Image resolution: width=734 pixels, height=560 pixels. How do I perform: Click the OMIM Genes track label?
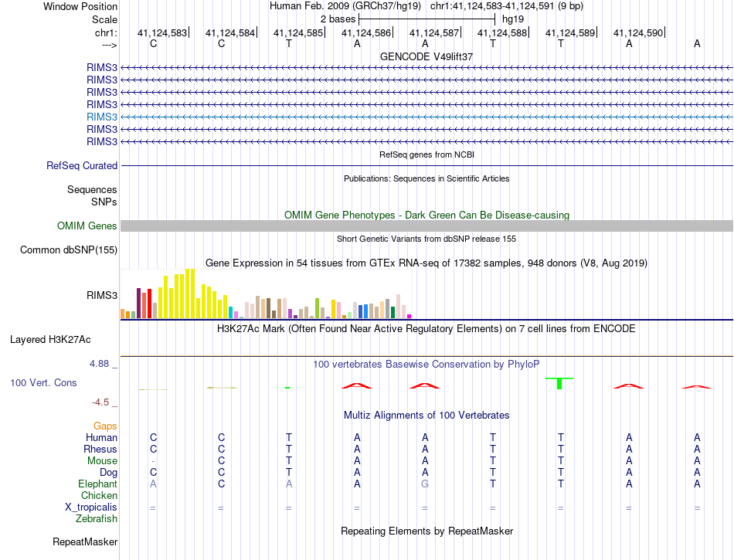(87, 226)
